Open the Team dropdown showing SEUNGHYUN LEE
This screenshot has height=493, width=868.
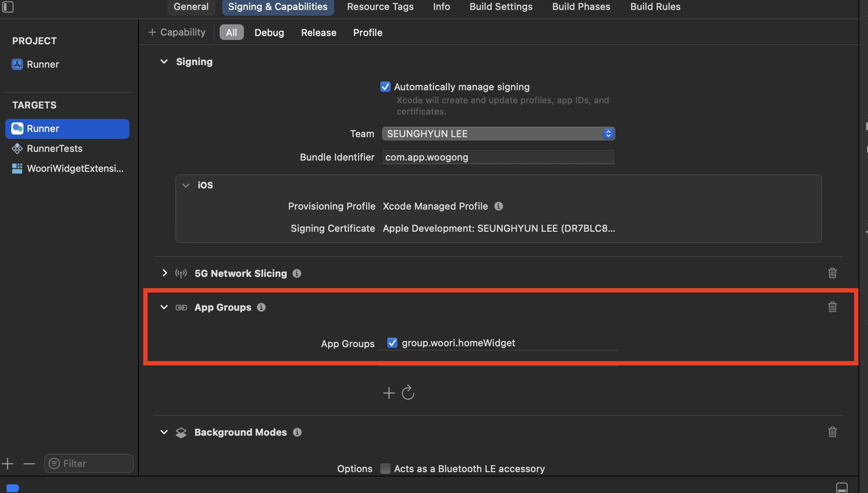click(x=498, y=134)
